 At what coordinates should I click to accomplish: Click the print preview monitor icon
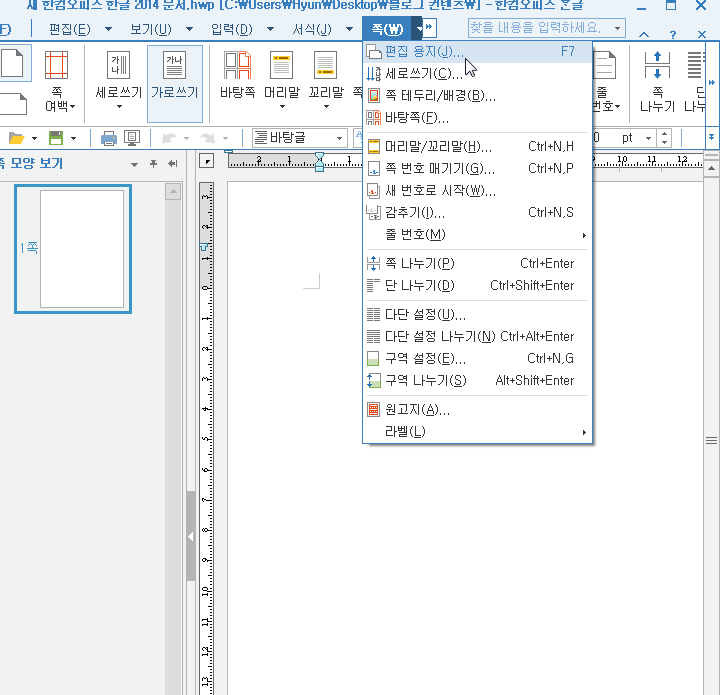pos(132,138)
